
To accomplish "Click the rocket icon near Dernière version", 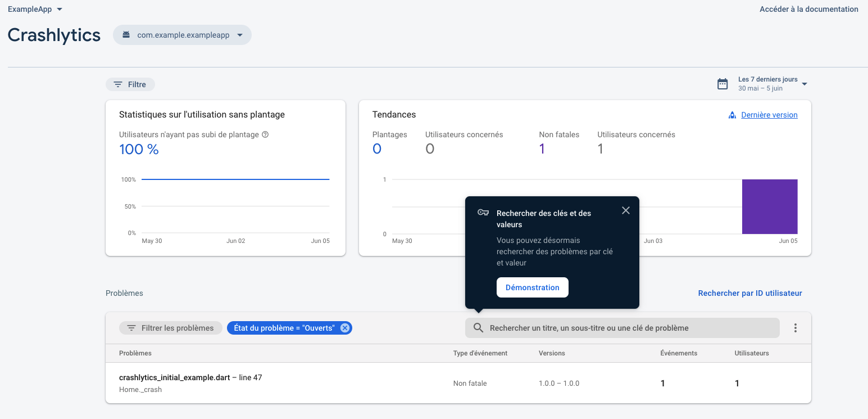I will tap(732, 115).
